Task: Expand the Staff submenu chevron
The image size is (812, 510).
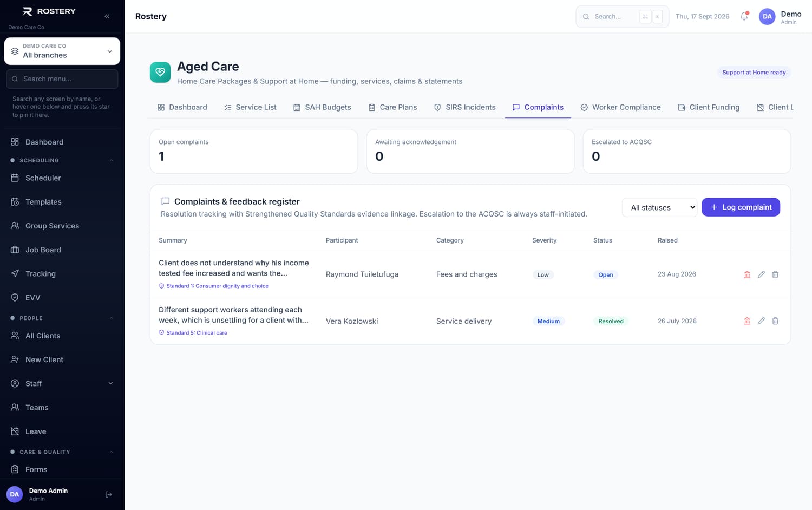Action: 110,383
